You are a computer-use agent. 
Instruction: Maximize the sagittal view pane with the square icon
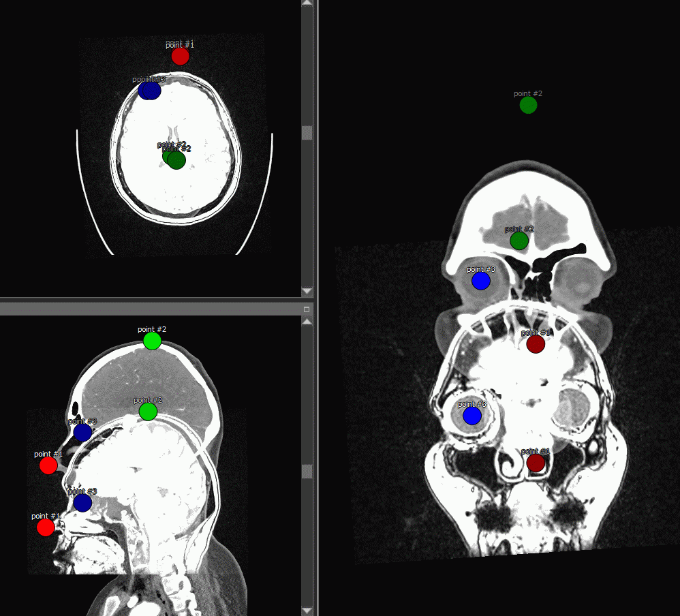[x=307, y=309]
